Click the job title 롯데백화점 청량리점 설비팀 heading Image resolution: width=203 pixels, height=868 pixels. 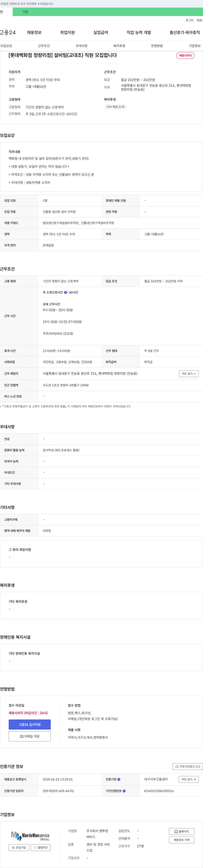point(63,55)
